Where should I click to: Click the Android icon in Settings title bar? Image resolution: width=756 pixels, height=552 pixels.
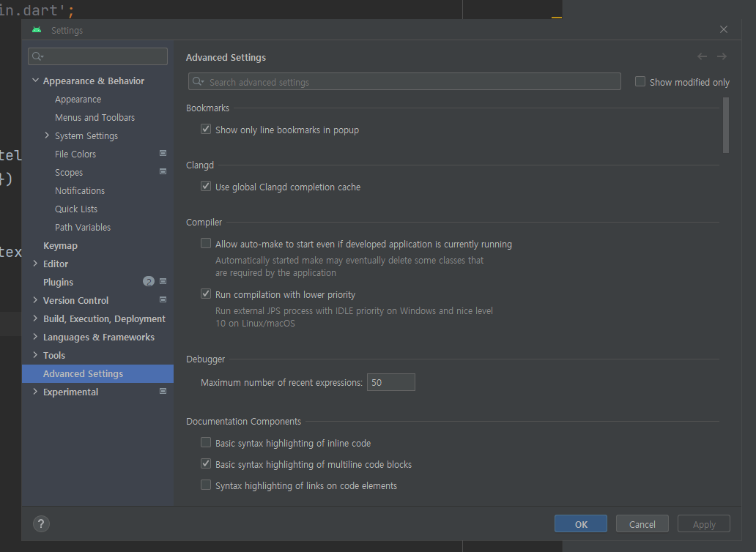(x=37, y=30)
